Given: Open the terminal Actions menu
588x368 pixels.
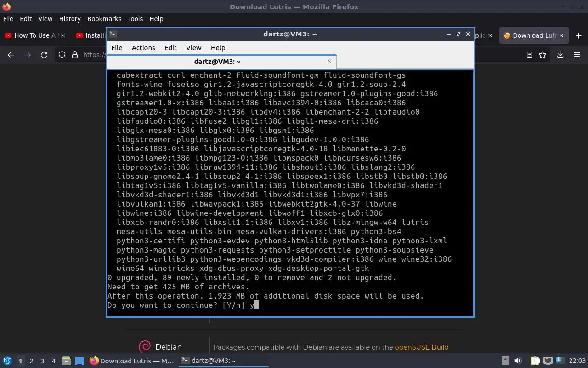Looking at the screenshot, I should pos(143,48).
